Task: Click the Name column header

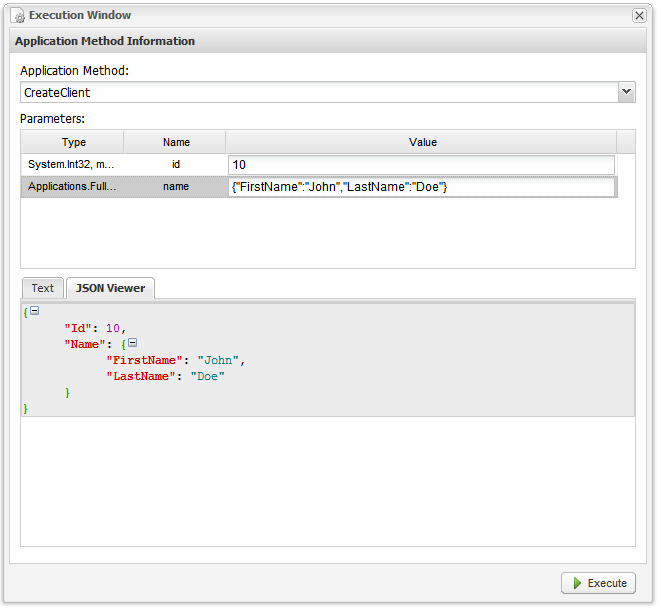Action: pyautogui.click(x=175, y=143)
